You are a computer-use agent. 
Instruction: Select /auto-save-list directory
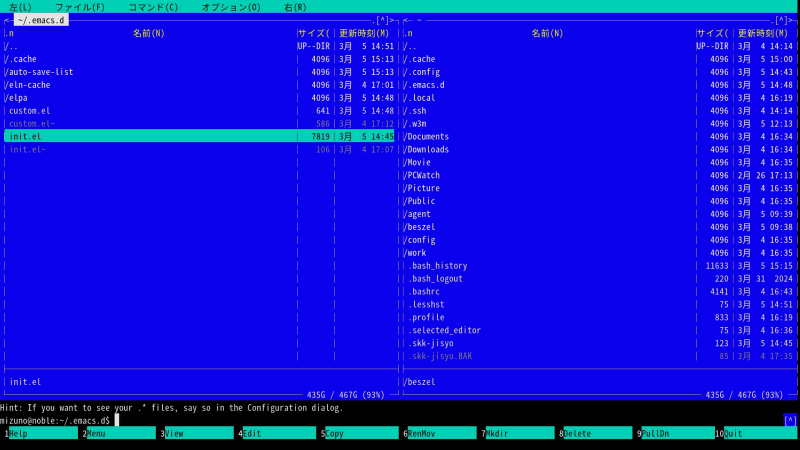coord(199,72)
